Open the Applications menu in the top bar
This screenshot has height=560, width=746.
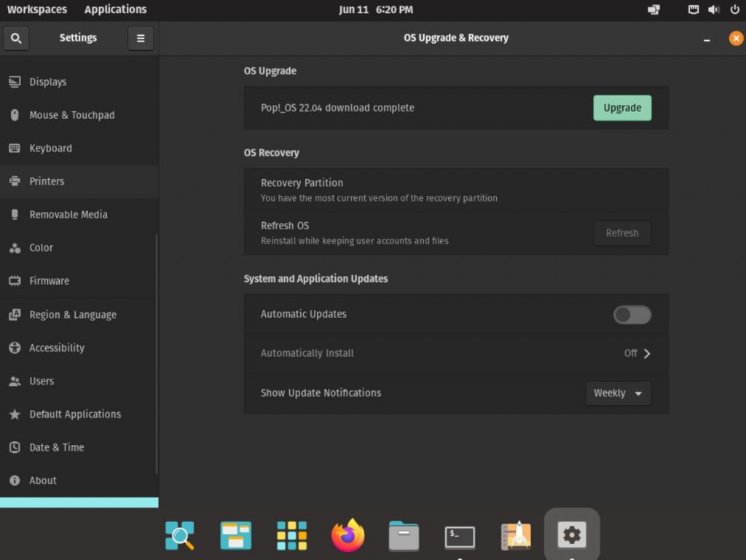pos(114,9)
